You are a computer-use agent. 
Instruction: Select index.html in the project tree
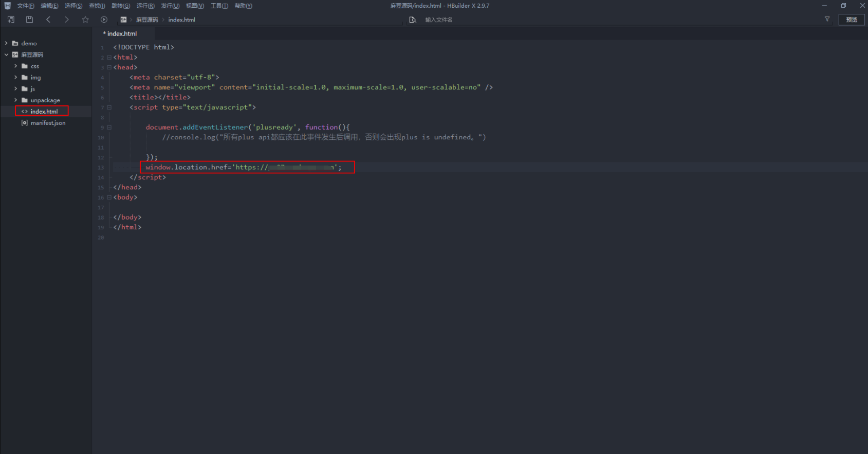(x=44, y=111)
